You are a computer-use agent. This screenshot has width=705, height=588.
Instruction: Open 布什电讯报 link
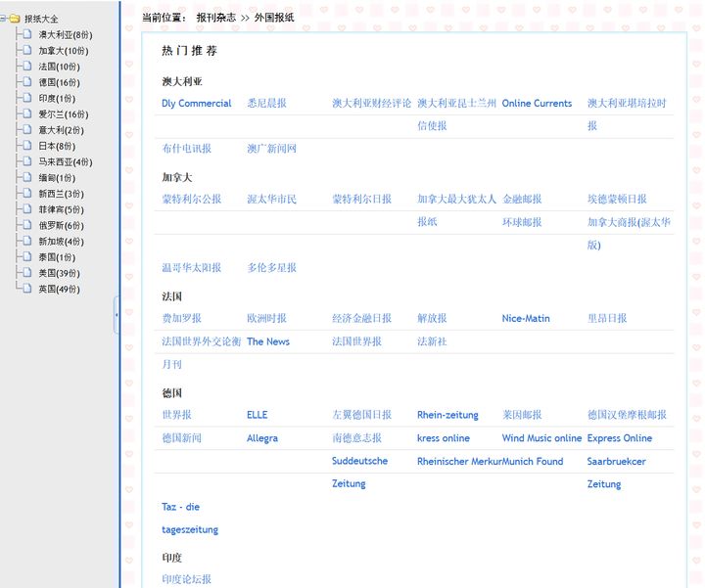pyautogui.click(x=187, y=149)
